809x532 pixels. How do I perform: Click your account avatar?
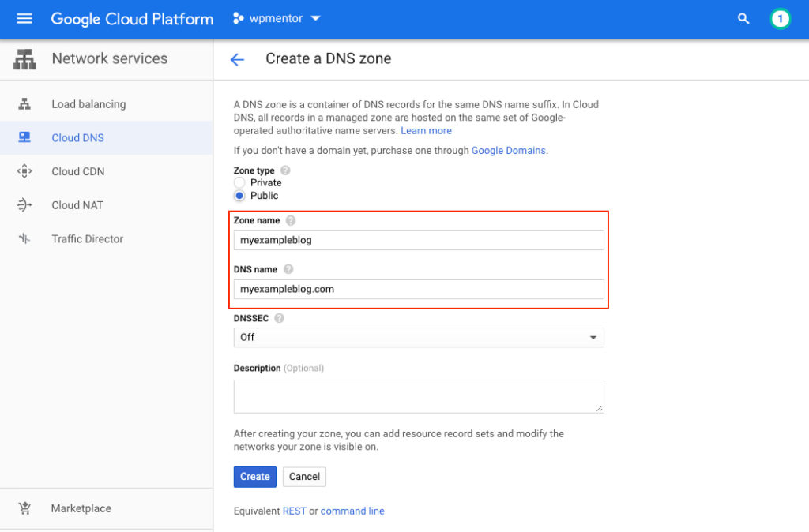point(781,18)
